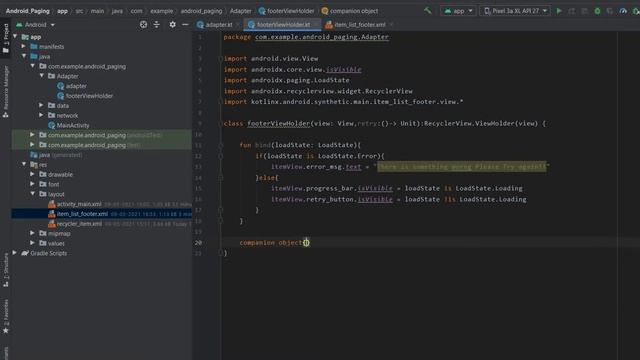This screenshot has height=360, width=640.
Task: Click the apply code changes icon
Action: click(584, 11)
